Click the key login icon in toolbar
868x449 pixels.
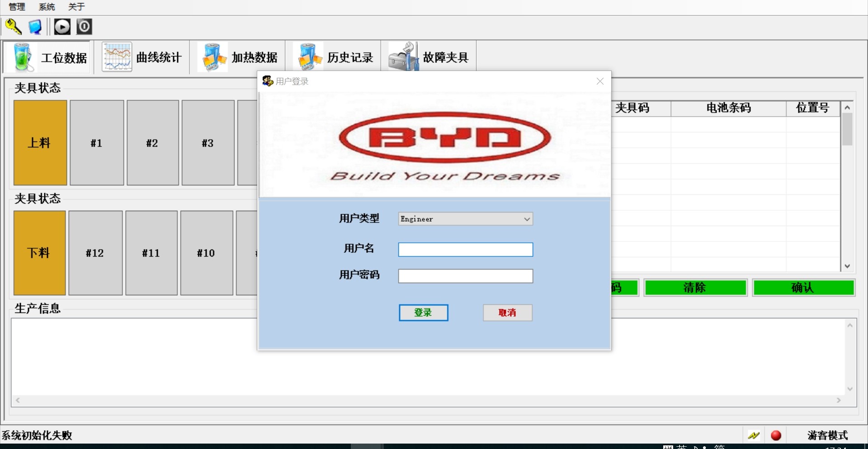pyautogui.click(x=13, y=27)
